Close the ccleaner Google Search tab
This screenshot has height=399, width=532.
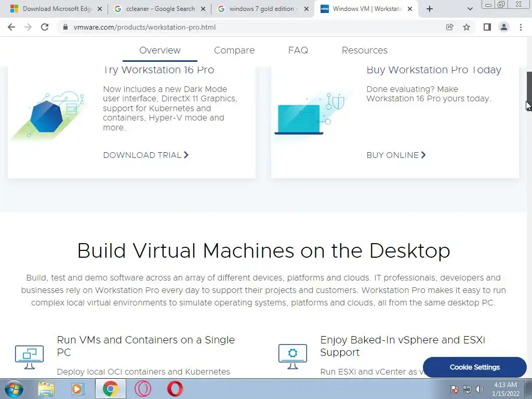pos(203,9)
